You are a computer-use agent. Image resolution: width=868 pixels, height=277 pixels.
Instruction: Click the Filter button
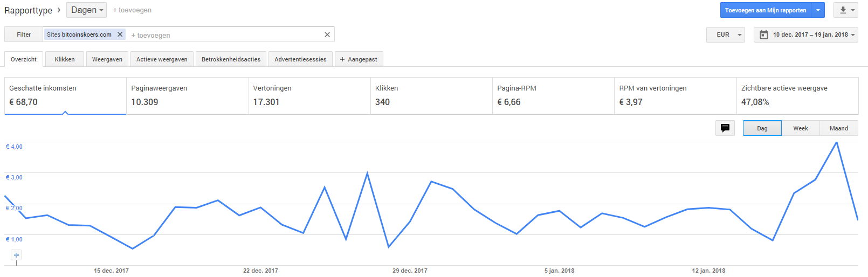pyautogui.click(x=24, y=34)
